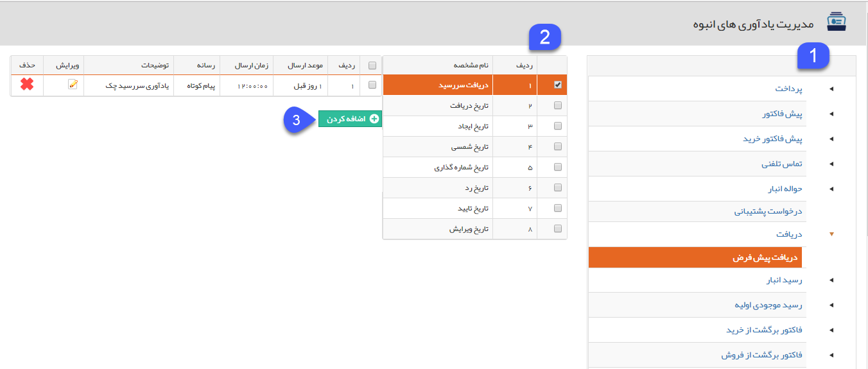This screenshot has width=868, height=369.
Task: Check the تاریخ دریافت row checkbox
Action: click(557, 105)
